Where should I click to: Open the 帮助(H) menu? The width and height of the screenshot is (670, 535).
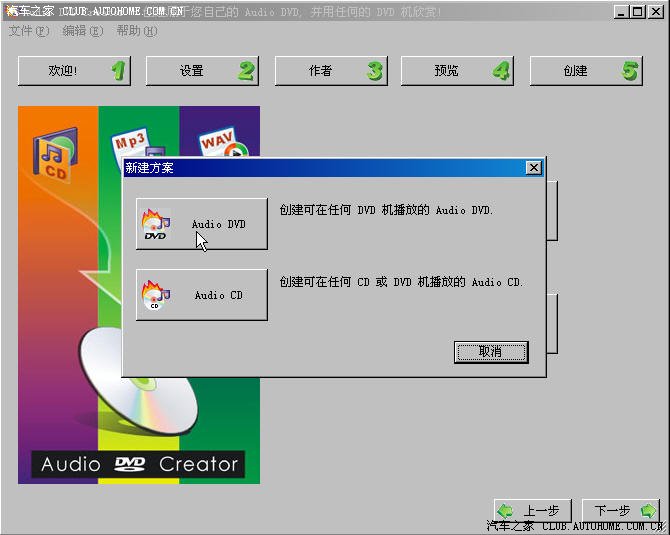(x=136, y=31)
